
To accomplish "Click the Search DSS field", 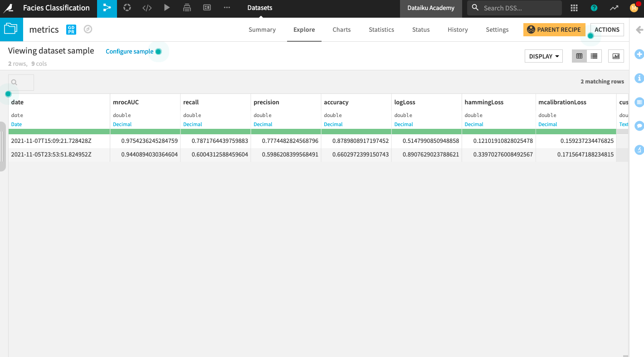I will coord(514,8).
